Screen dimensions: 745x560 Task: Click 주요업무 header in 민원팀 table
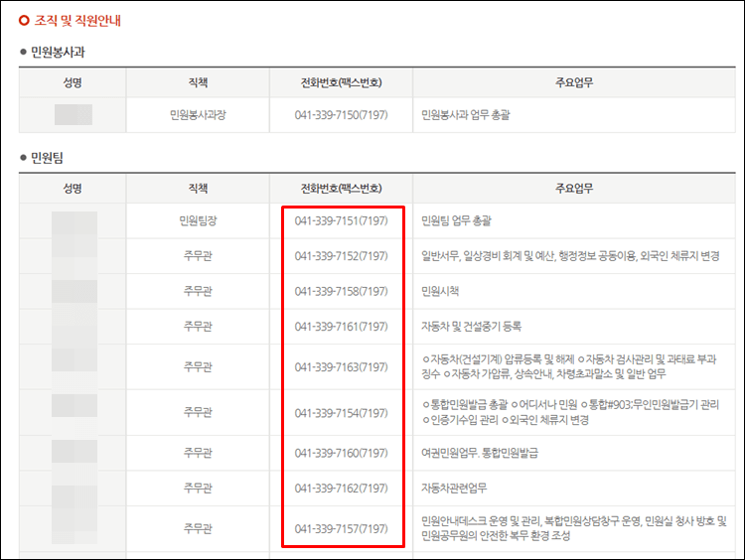coord(574,189)
